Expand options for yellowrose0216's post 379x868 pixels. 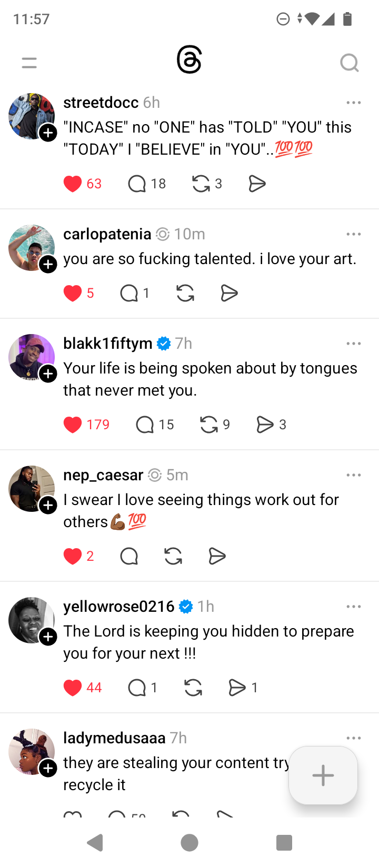click(354, 607)
